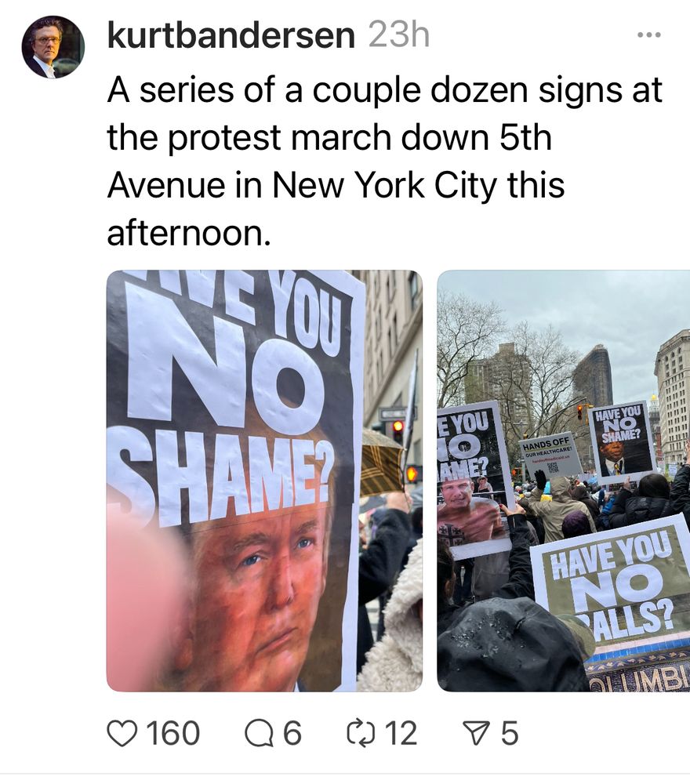Tap the 23h timestamp
690x784 pixels.
click(399, 35)
